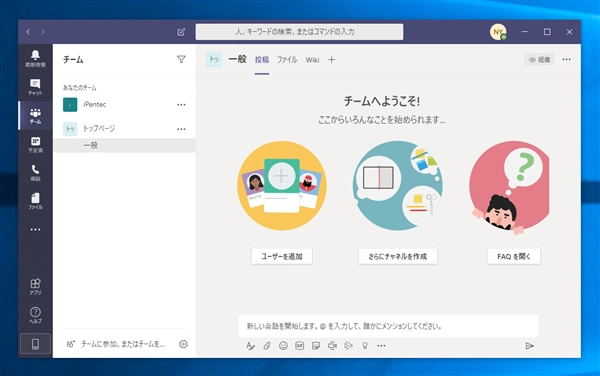Open team management settings gear

[x=183, y=344]
